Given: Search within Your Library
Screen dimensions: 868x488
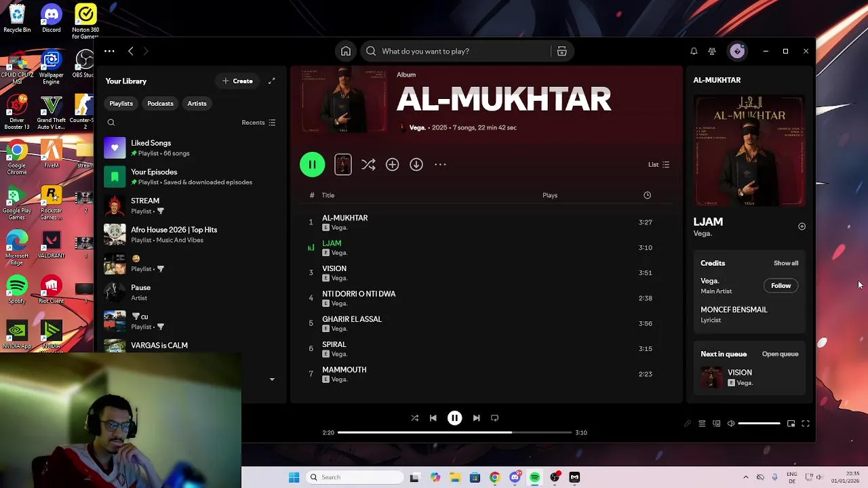Looking at the screenshot, I should pos(111,123).
